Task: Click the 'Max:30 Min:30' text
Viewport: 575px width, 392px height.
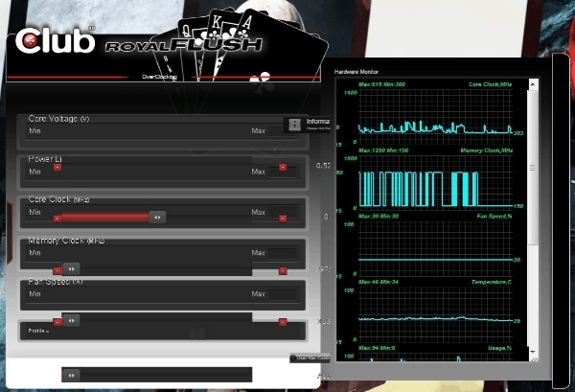Action: pos(379,217)
